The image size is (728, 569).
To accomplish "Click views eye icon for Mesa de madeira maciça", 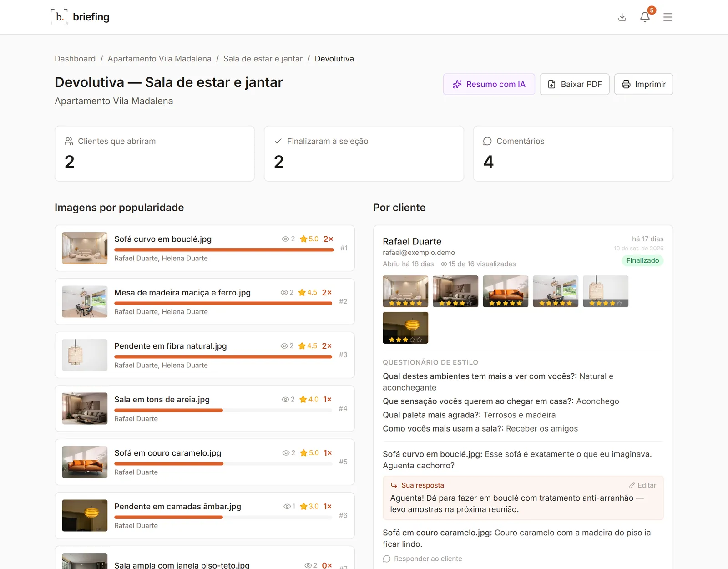I will coord(284,293).
